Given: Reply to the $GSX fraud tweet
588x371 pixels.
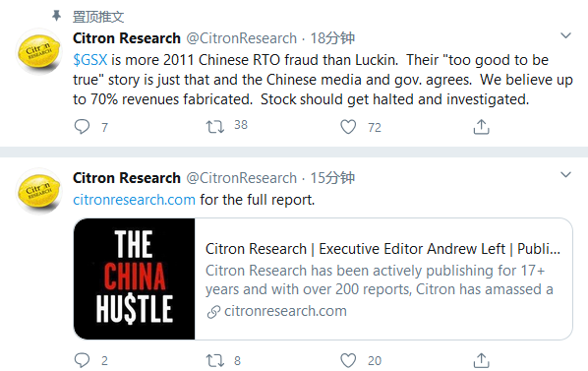Looking at the screenshot, I should click(x=82, y=127).
